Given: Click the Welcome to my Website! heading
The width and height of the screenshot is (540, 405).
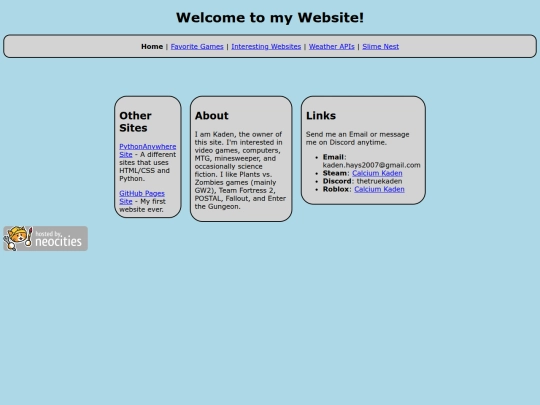Looking at the screenshot, I should tap(270, 18).
